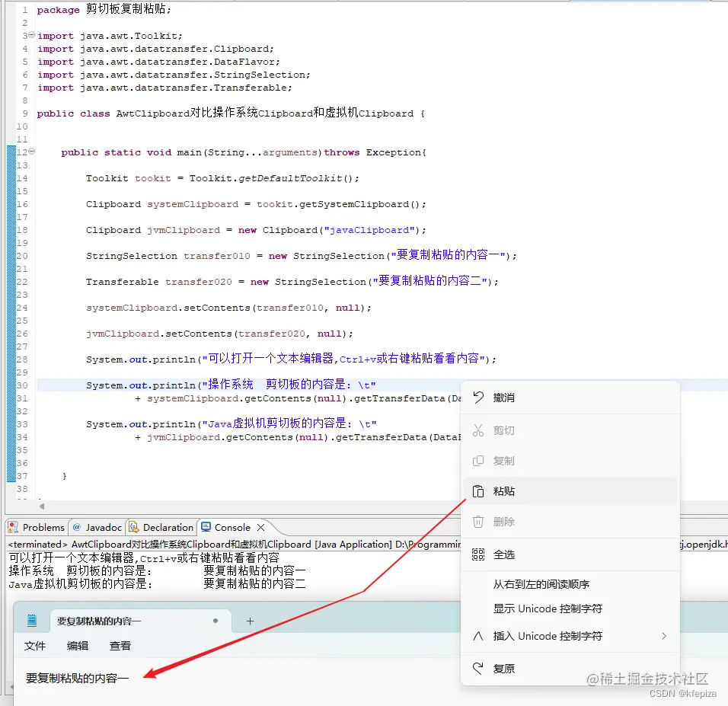Switch to the Problems tab
The height and width of the screenshot is (706, 728).
37,528
